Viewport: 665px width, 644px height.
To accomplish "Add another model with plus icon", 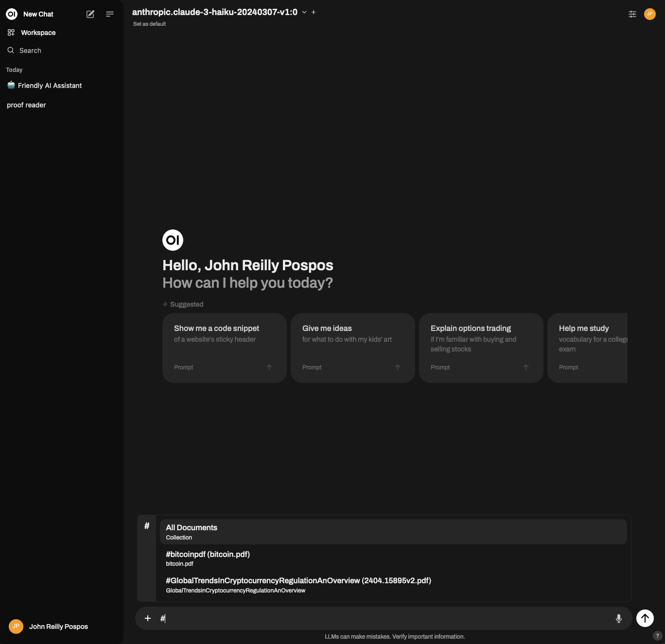I will click(x=314, y=12).
